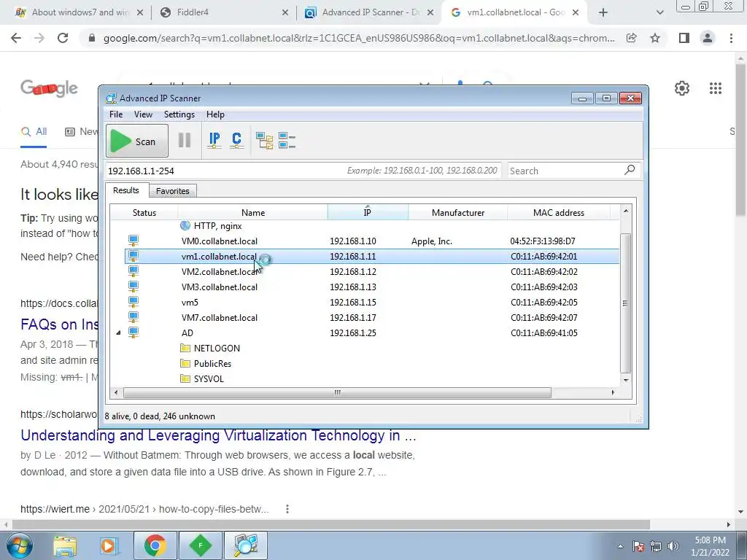This screenshot has width=747, height=560.
Task: Click the results list vertical scrollbar thumb
Action: pos(625,303)
